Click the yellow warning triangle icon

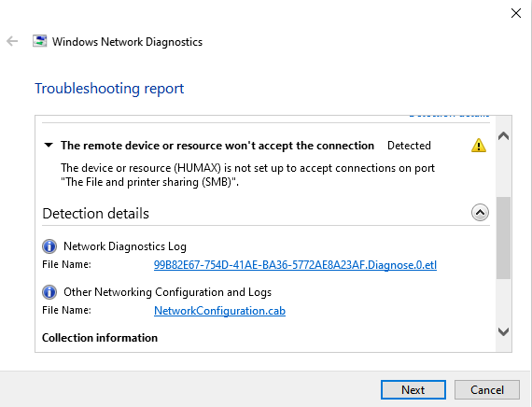click(x=479, y=146)
